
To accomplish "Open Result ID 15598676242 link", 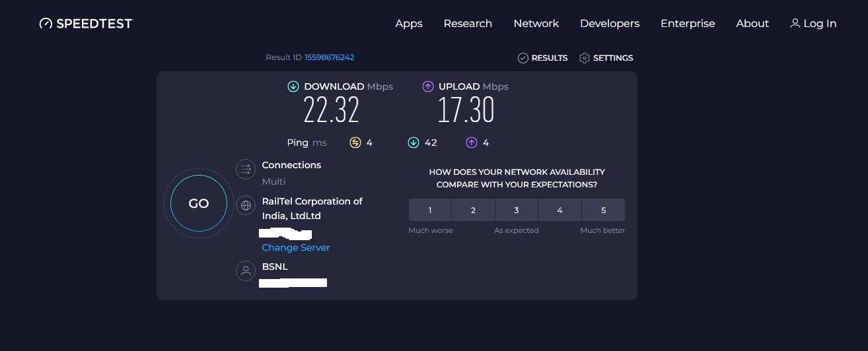I will click(x=329, y=57).
